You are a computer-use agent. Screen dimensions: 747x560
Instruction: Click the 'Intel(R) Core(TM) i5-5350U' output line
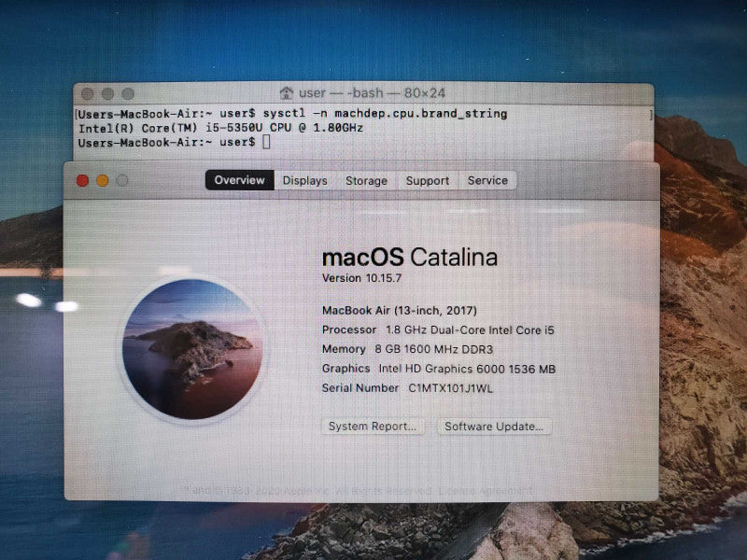coord(220,128)
